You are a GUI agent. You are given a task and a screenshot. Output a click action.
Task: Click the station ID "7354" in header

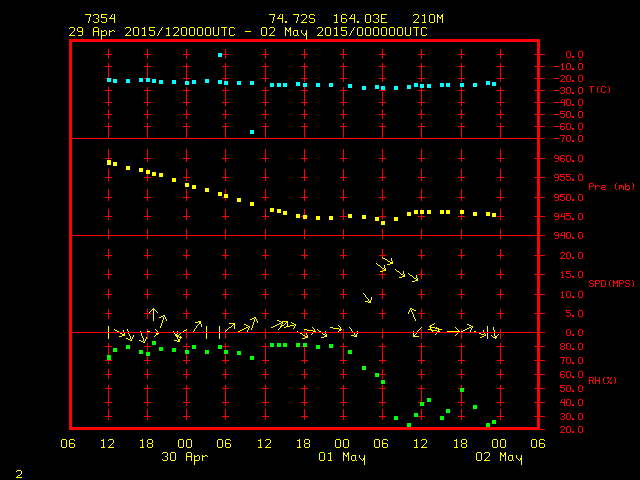[100, 19]
